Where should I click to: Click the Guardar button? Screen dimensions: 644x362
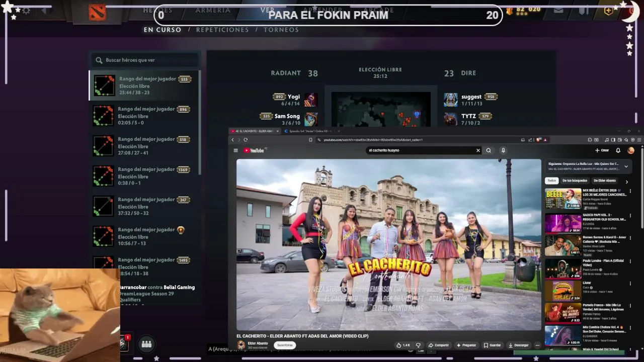point(492,345)
